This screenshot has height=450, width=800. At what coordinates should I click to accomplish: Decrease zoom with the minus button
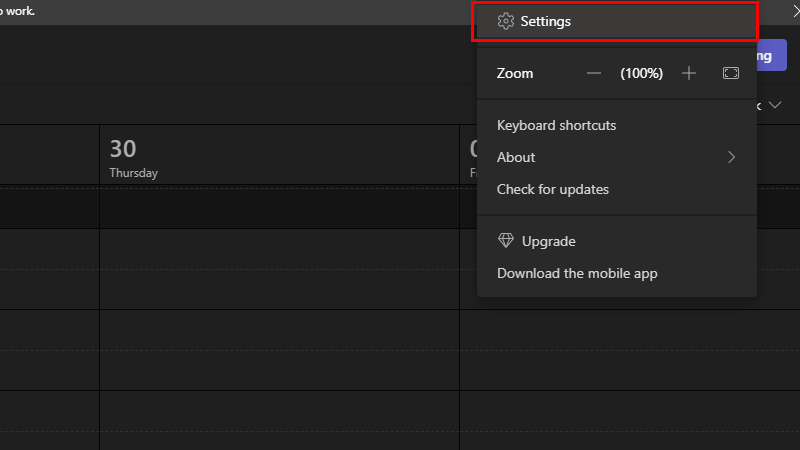(x=593, y=73)
